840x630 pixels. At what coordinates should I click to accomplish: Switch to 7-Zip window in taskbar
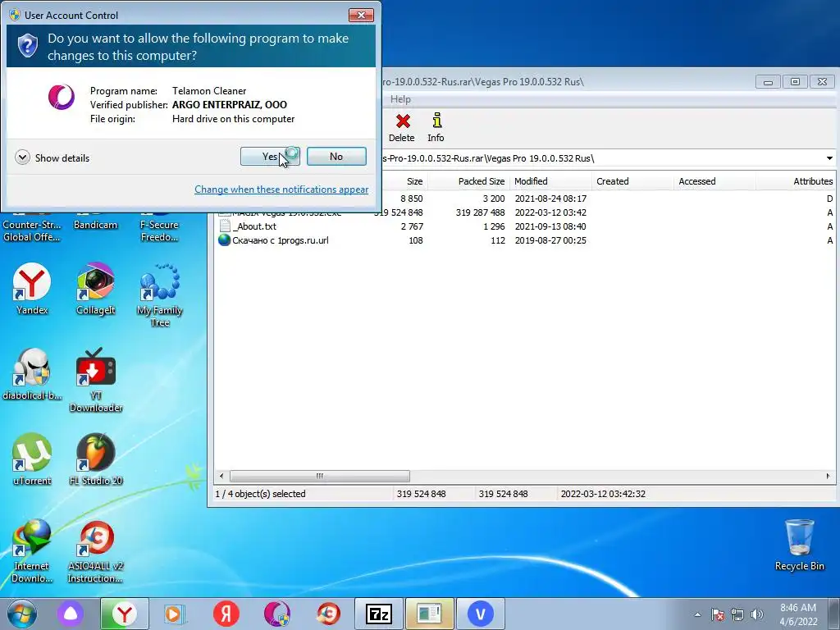coord(379,614)
